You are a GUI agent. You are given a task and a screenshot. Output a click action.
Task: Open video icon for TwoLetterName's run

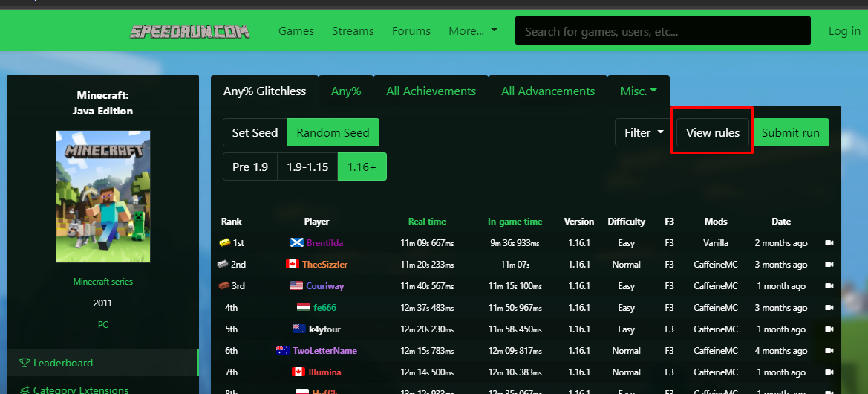[x=829, y=351]
